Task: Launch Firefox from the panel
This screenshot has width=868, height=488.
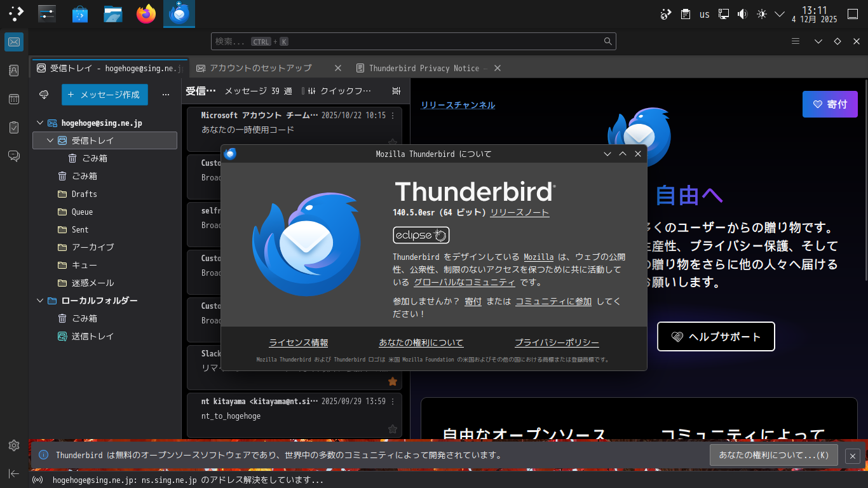Action: [146, 14]
